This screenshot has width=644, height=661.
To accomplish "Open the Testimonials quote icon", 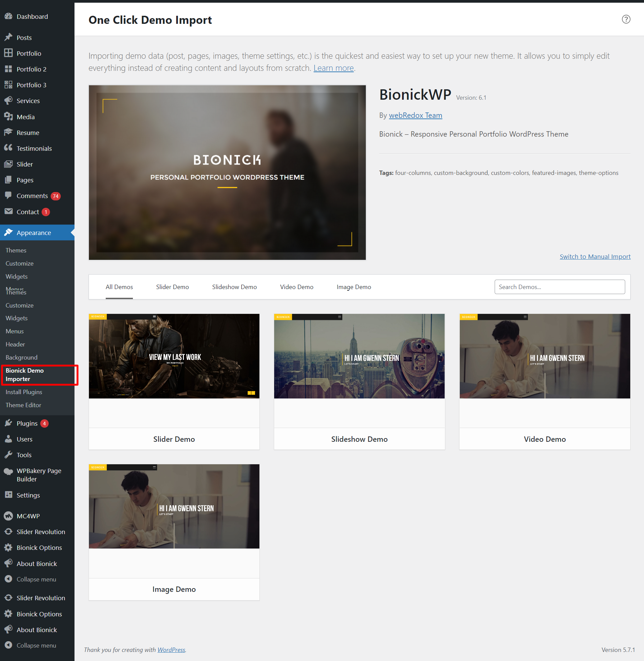I will coord(8,148).
